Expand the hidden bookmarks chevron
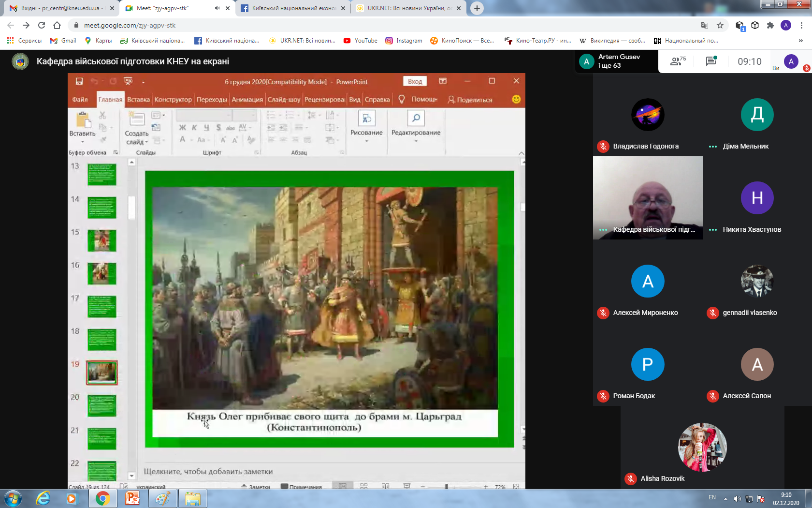812x508 pixels. tap(800, 41)
